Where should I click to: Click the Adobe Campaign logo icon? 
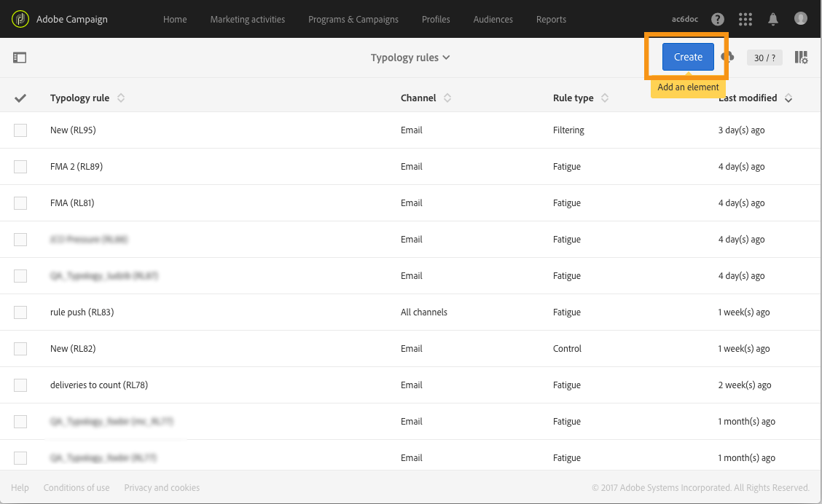tap(20, 20)
